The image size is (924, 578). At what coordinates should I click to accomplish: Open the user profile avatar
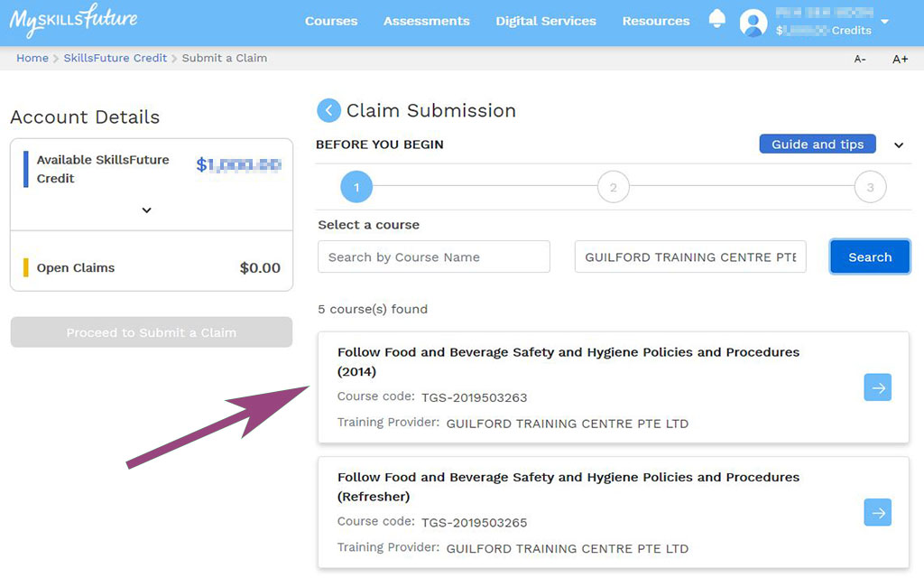(x=753, y=23)
